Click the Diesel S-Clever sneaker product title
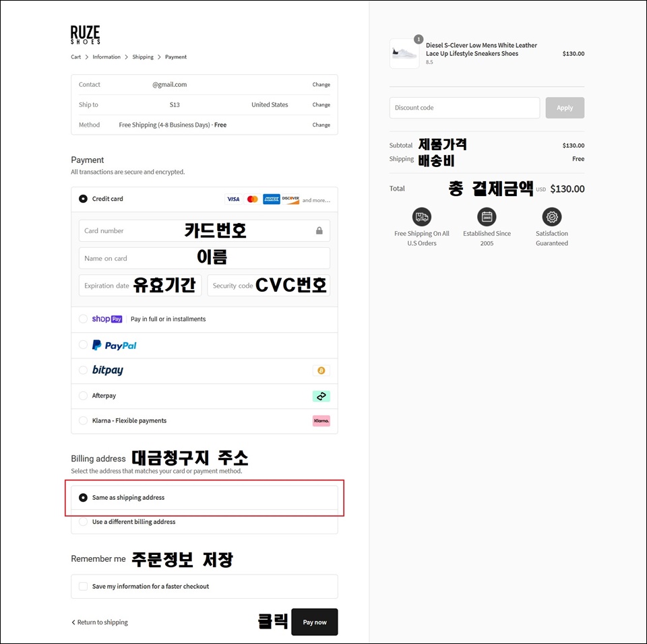The width and height of the screenshot is (647, 644). coord(481,49)
